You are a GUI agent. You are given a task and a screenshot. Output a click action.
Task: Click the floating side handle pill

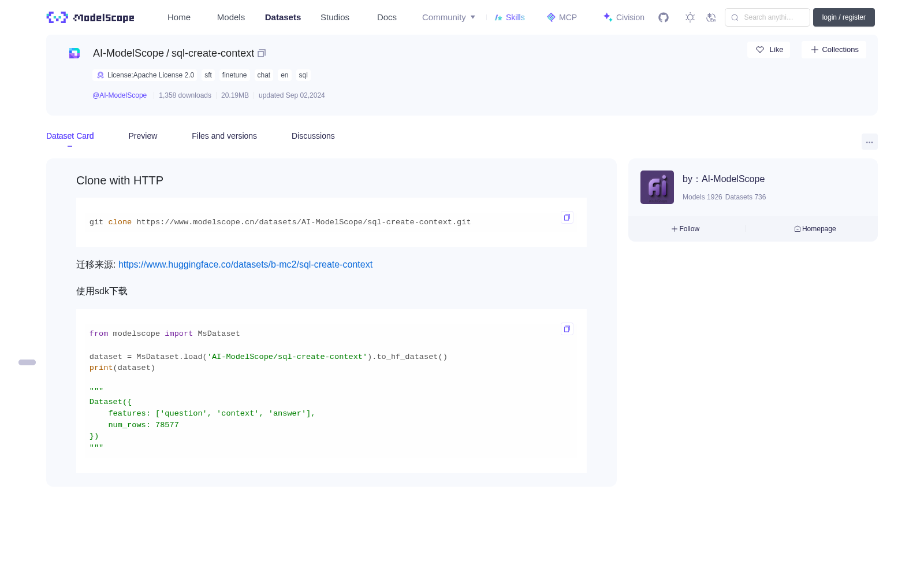[x=27, y=362]
